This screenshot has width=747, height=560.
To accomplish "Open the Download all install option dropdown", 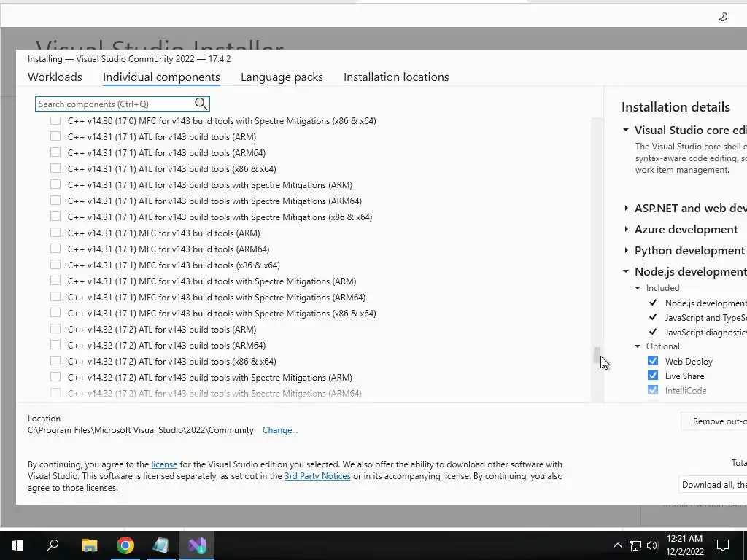I will click(713, 485).
